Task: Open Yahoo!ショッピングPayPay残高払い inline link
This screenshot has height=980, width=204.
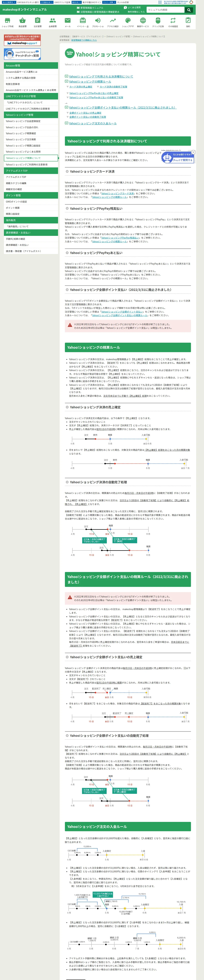Action: click(120, 238)
